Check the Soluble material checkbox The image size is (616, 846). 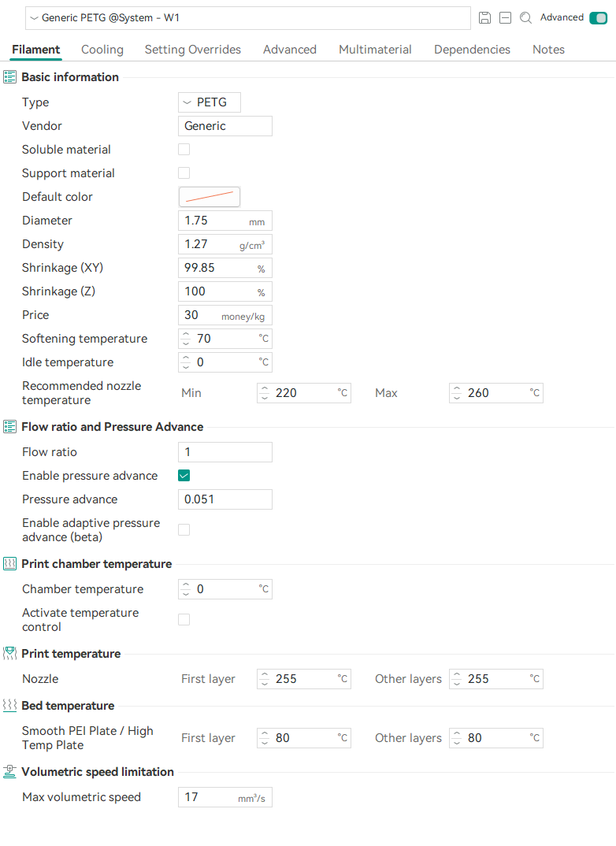pos(184,150)
